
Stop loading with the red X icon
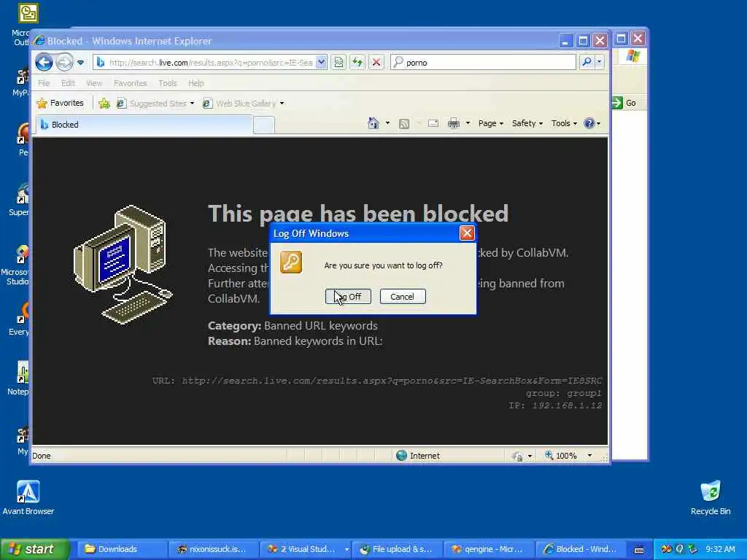(376, 63)
